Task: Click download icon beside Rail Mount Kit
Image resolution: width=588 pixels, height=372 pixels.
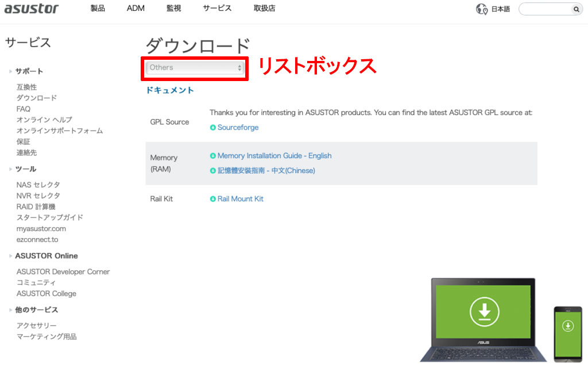Action: [x=213, y=199]
